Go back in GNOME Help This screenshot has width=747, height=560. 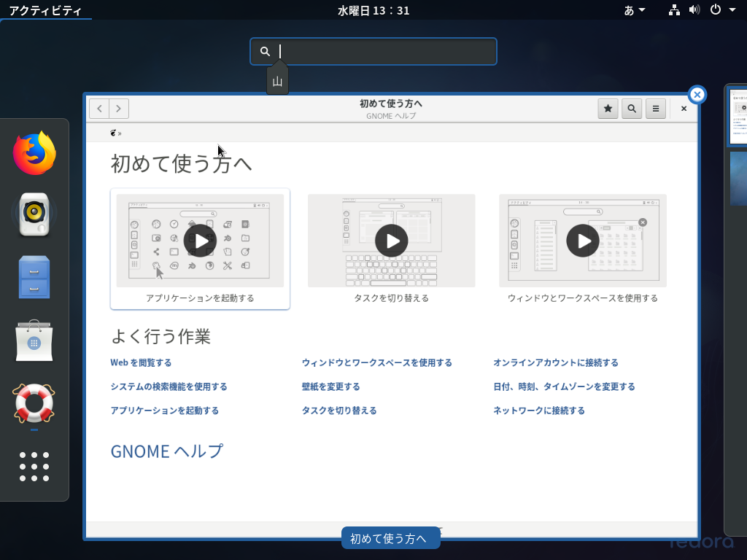coord(99,109)
